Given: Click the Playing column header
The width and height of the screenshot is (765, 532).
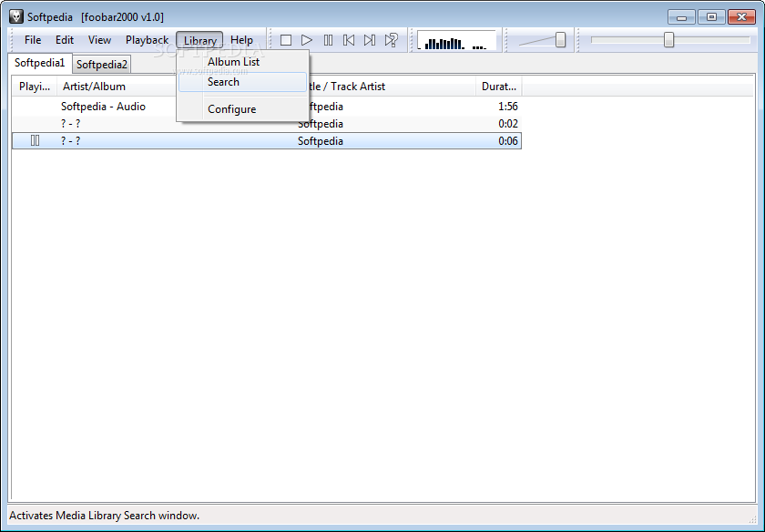Looking at the screenshot, I should (x=35, y=87).
